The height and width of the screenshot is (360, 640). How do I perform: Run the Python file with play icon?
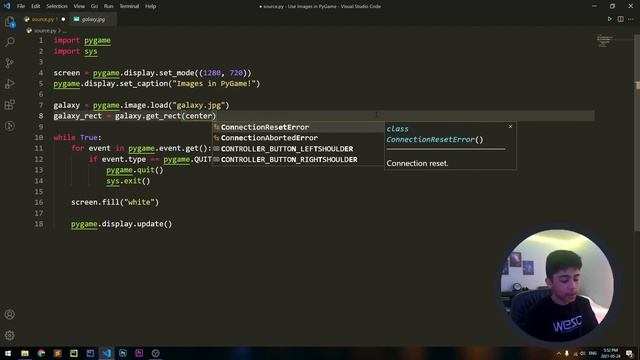pyautogui.click(x=609, y=19)
